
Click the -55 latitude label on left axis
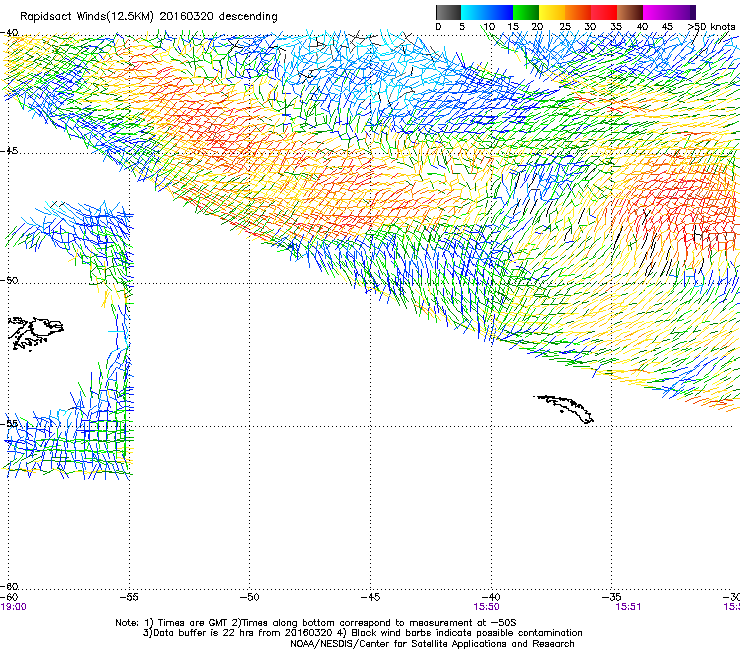[9, 423]
